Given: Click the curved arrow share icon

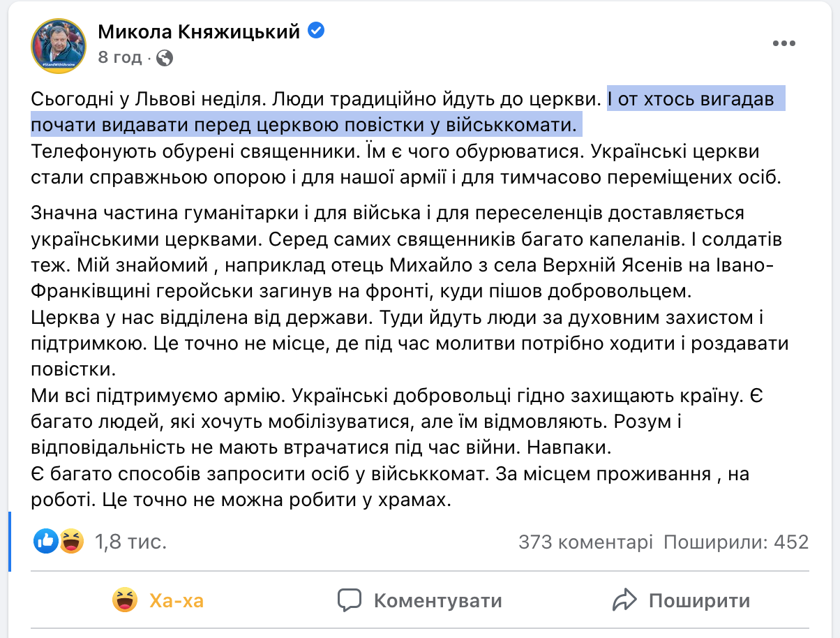Looking at the screenshot, I should [x=624, y=600].
